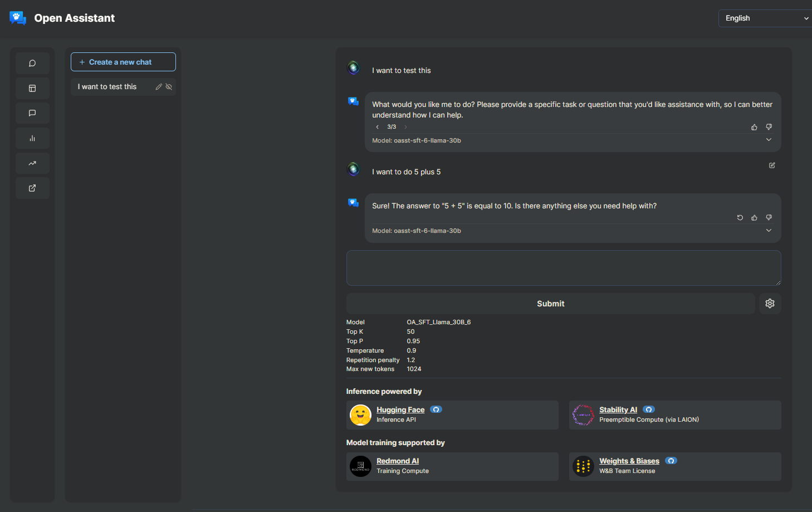
Task: Create a new chat
Action: point(123,62)
